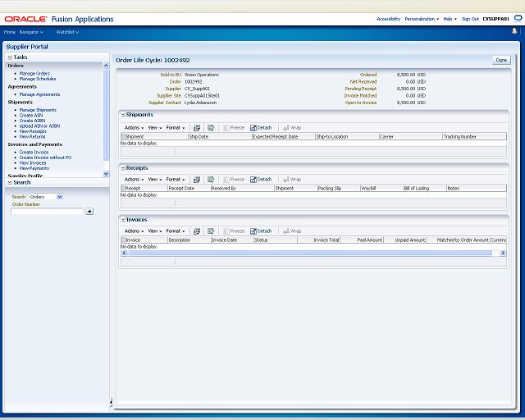
Task: Open Receipts View menu
Action: click(155, 180)
